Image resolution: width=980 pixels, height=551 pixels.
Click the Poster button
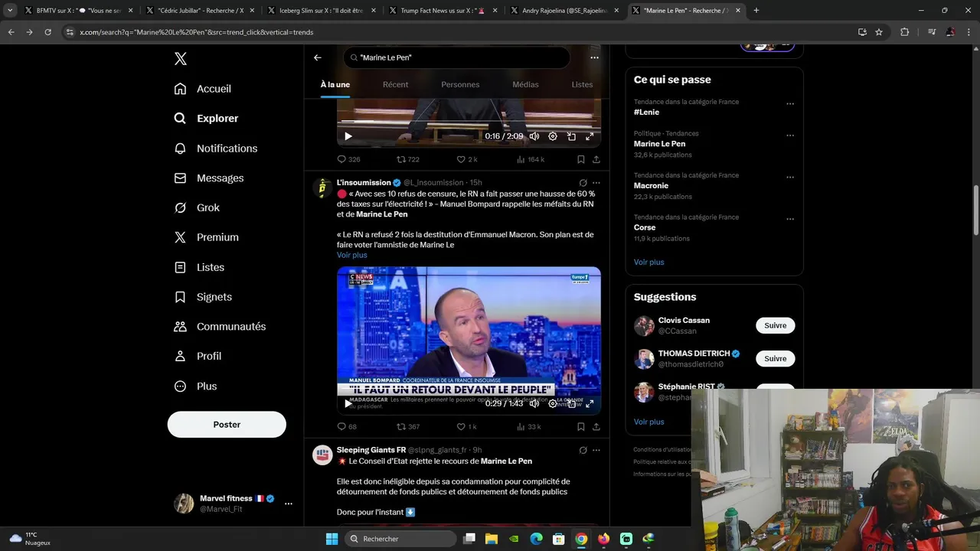(x=227, y=425)
